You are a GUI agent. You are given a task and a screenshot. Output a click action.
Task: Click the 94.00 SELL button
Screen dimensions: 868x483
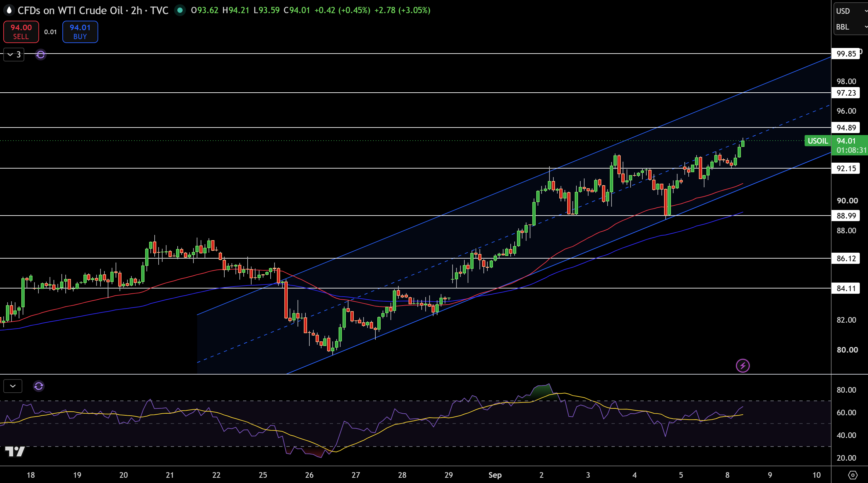click(21, 32)
